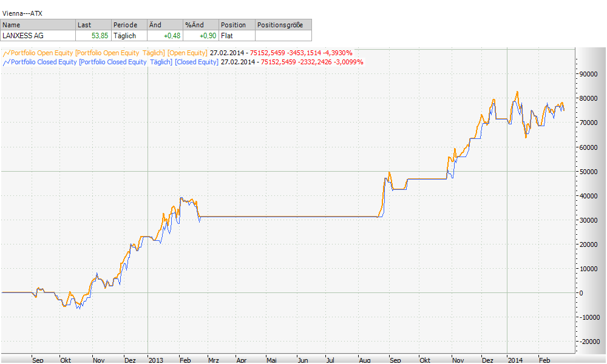Click the 53,85 last price cell
Viewport: 607px width, 364px height.
coord(100,36)
